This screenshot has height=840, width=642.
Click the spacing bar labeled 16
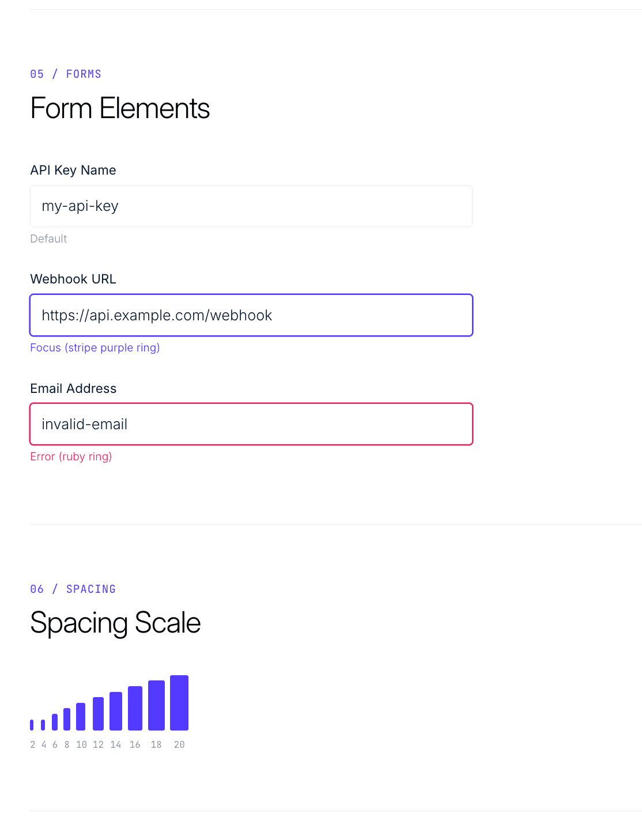click(x=135, y=707)
